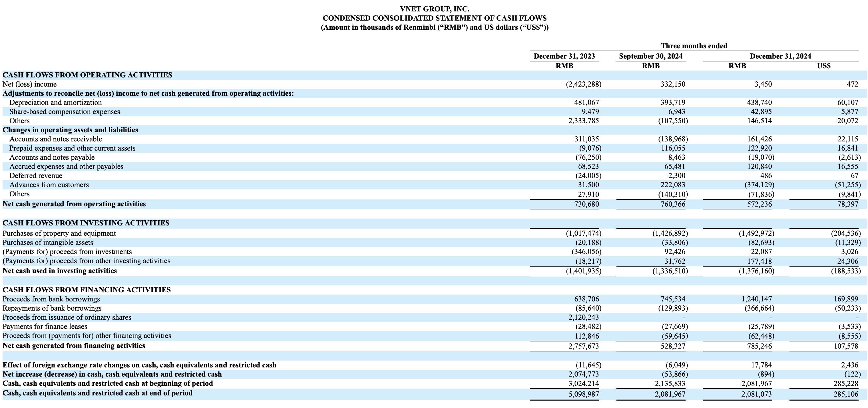
Task: Select 'Repayments of bank borrowings' label
Action: click(x=52, y=308)
